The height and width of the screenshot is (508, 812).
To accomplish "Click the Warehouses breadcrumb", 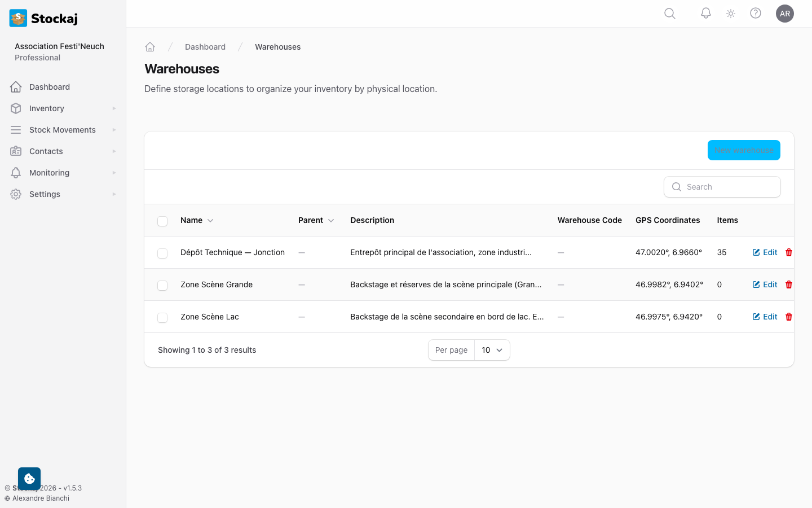I will point(278,47).
